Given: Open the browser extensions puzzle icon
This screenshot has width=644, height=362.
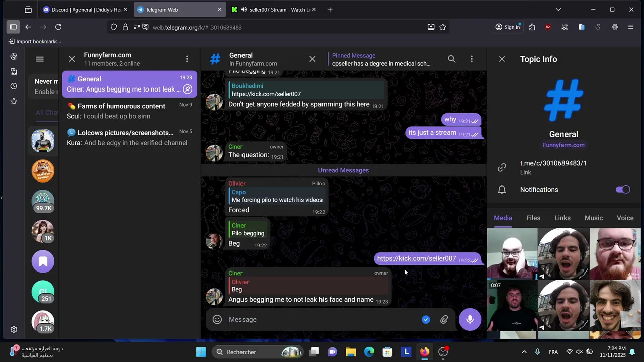Looking at the screenshot, I should pyautogui.click(x=532, y=27).
